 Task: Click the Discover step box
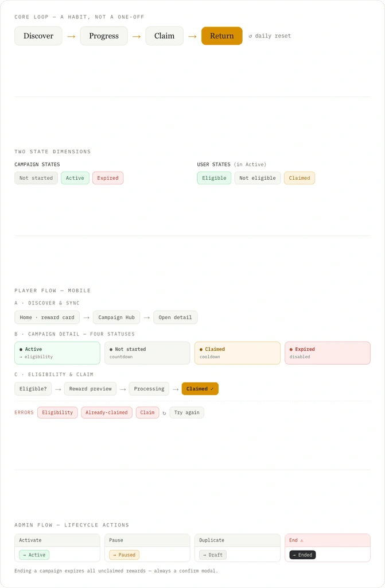[x=38, y=36]
